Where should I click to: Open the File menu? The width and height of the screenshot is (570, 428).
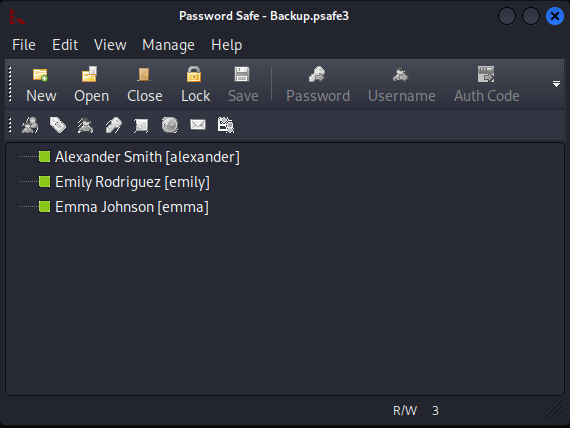pos(24,45)
